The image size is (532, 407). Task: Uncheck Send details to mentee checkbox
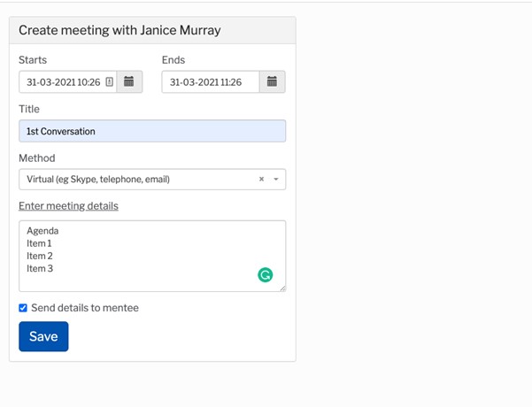point(23,308)
